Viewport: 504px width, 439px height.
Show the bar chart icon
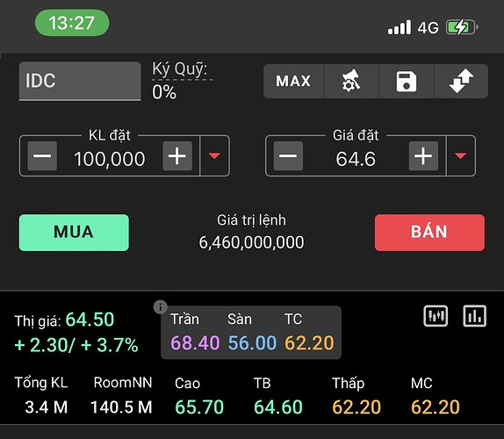point(474,316)
